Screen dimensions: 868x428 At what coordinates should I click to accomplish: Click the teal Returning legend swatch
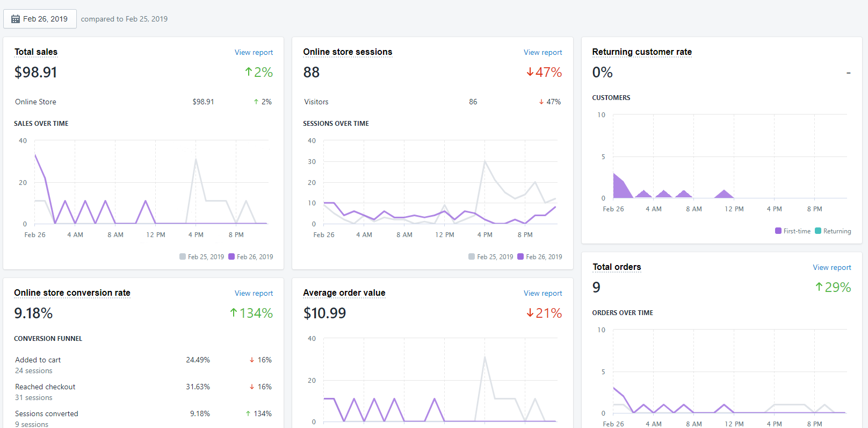pos(818,231)
